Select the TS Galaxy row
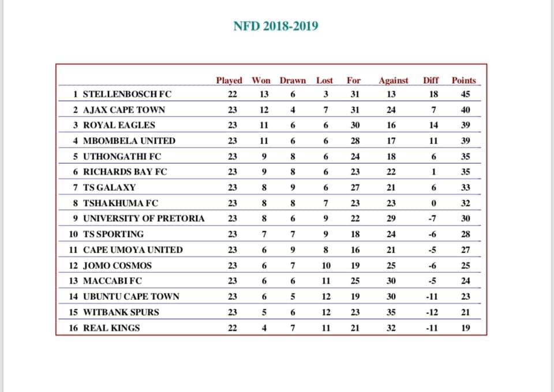The image size is (554, 392). [269, 187]
